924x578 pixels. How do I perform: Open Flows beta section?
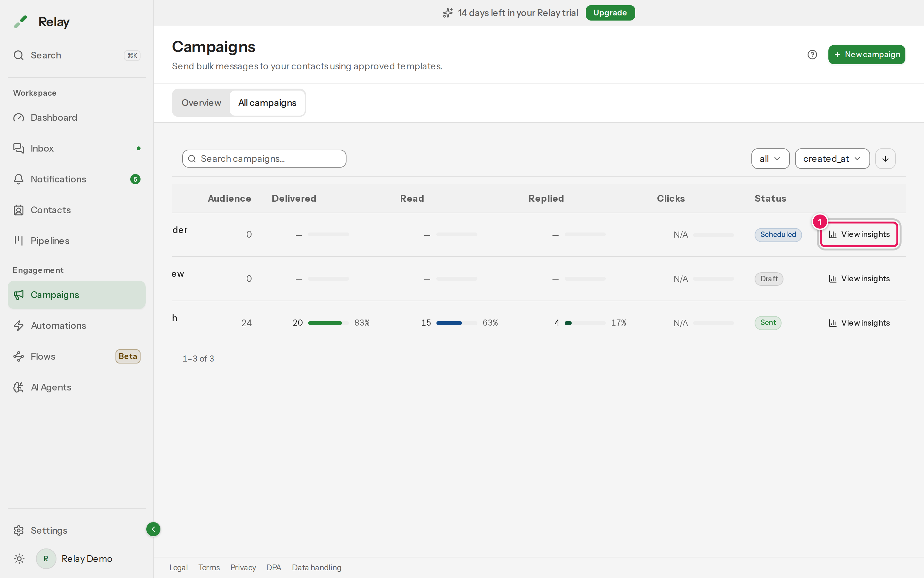[76, 356]
